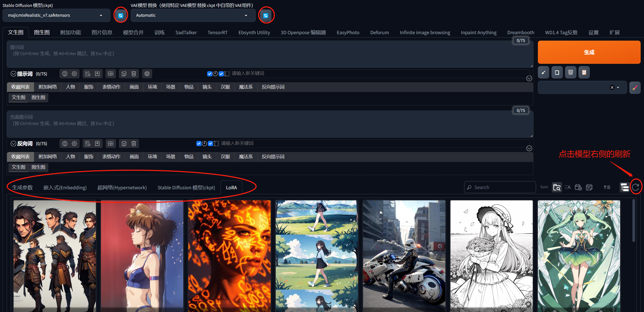Toggle checkbox beside clock icon in 提示词 row
The image size is (644, 312).
pos(209,74)
